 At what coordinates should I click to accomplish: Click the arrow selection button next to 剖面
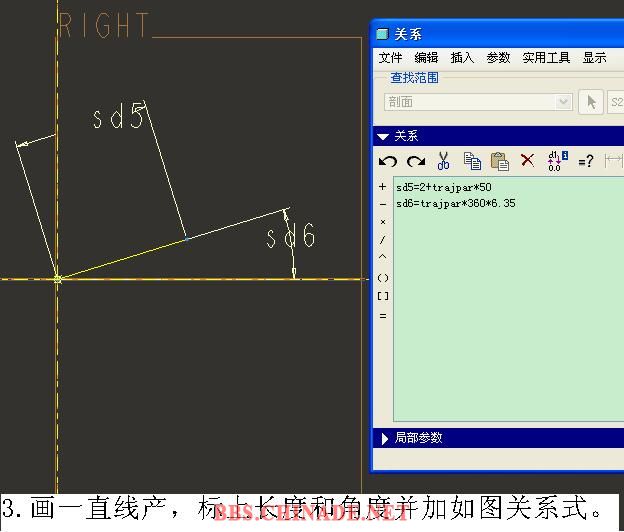coord(591,102)
